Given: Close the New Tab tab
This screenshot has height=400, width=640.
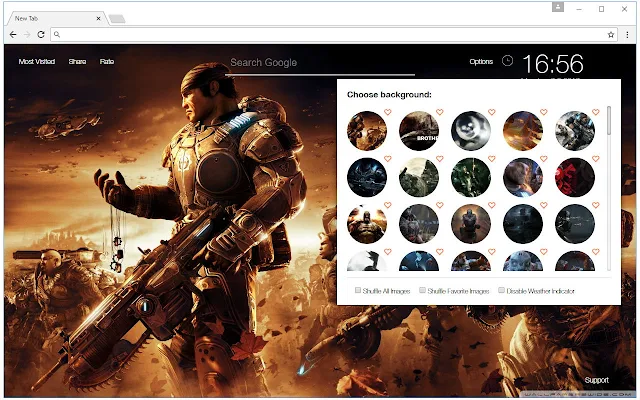Looking at the screenshot, I should tap(98, 18).
